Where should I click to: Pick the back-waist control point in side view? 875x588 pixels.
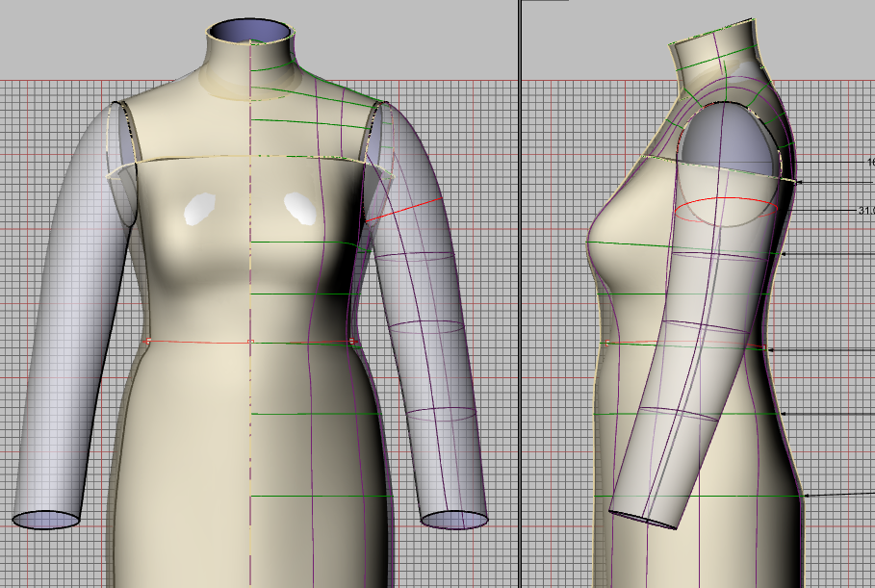(764, 347)
